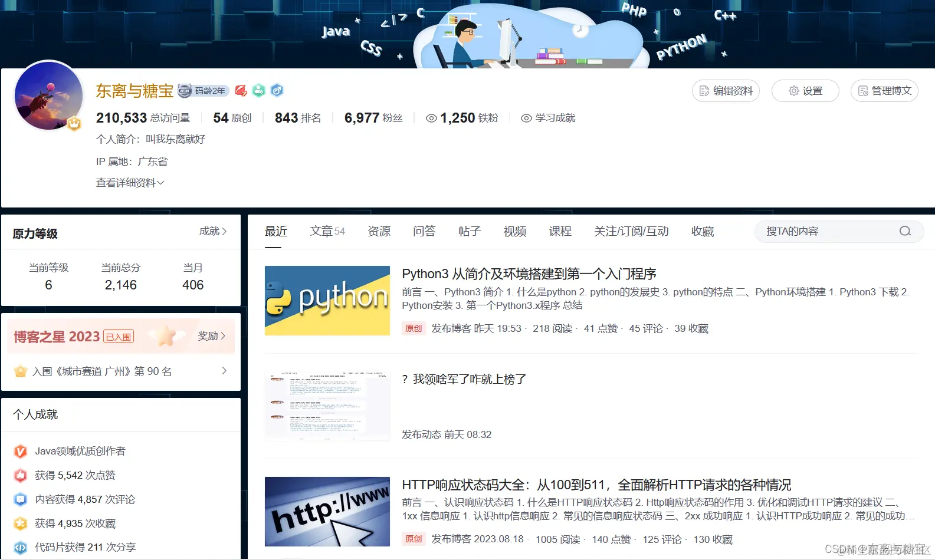The width and height of the screenshot is (935, 560).
Task: Click the green medal badge icon
Action: [259, 90]
